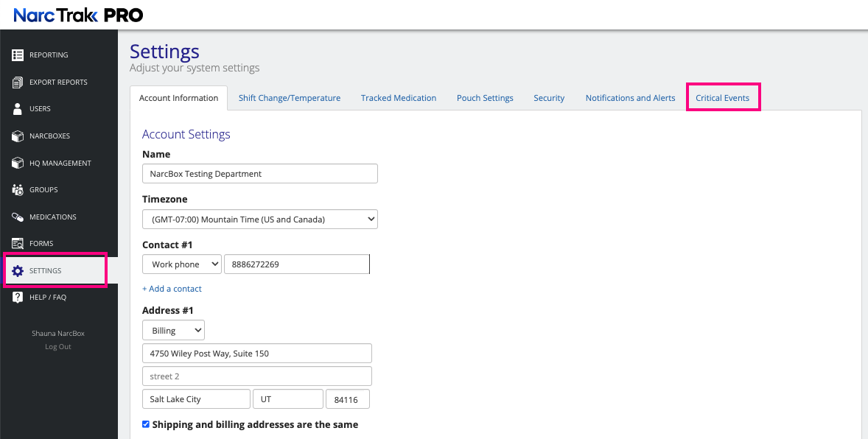Viewport: 868px width, 439px height.
Task: Select the Users person icon
Action: (18, 108)
